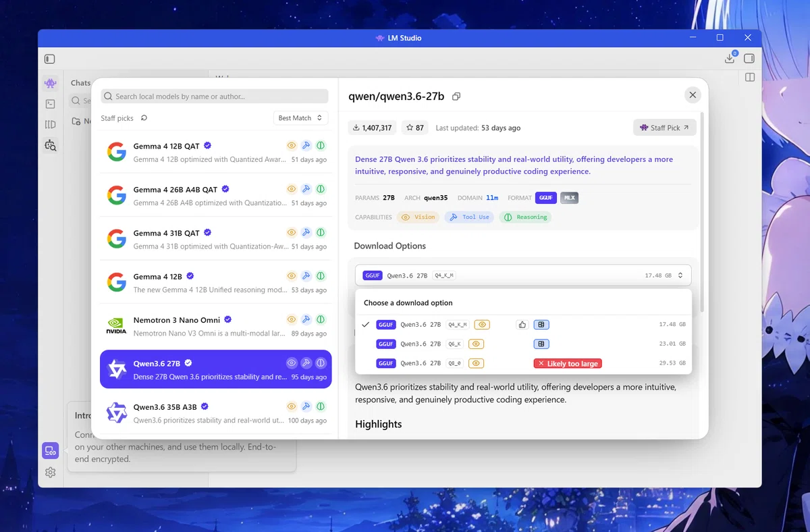
Task: Click the vision eye icon on Nemotron 3 Nano Omni
Action: coord(292,319)
